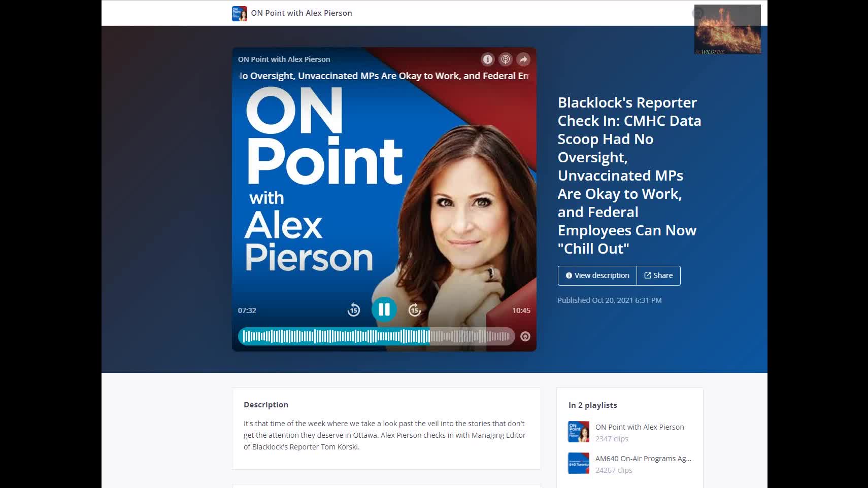Click the wildfire video thumbnail overlay

tap(727, 29)
